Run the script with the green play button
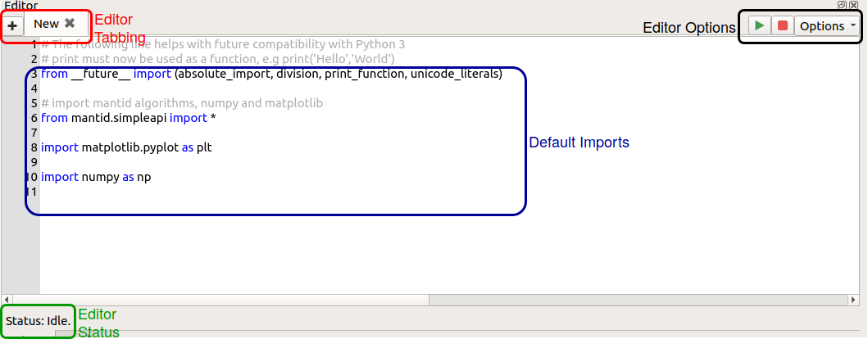Screen dimensions: 868x339 click(x=760, y=25)
